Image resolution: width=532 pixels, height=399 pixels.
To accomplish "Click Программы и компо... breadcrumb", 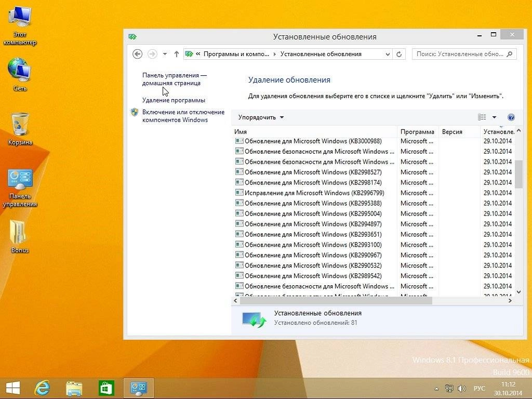I will click(236, 54).
